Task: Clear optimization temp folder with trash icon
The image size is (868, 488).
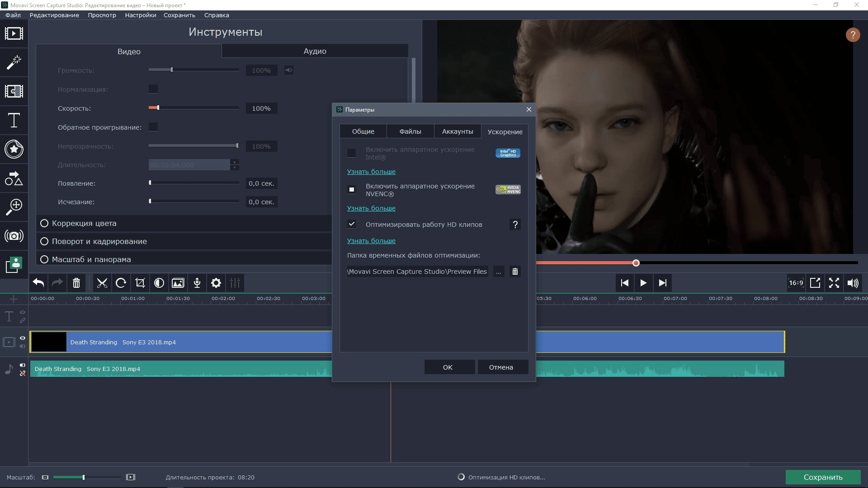Action: (x=515, y=272)
